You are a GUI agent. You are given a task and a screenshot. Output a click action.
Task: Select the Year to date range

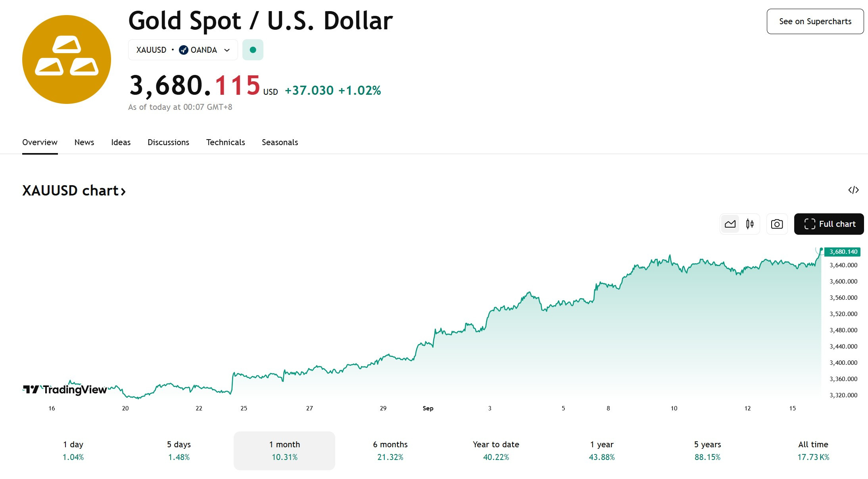pos(496,451)
